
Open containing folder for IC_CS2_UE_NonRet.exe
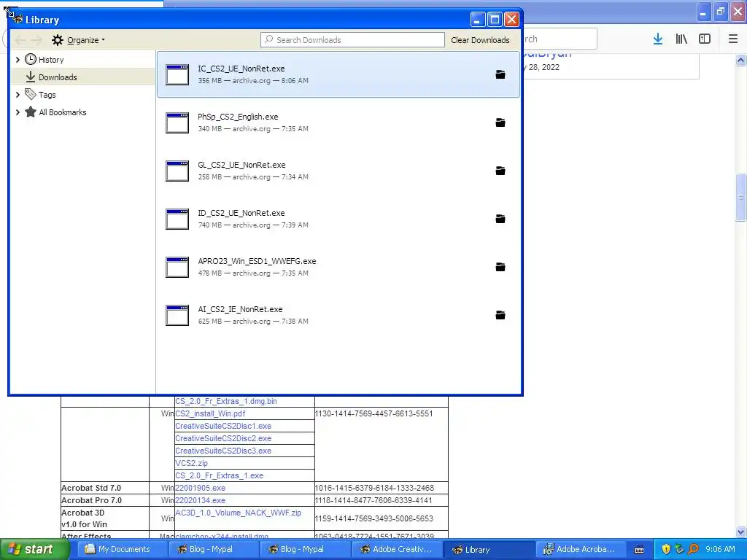(x=500, y=75)
